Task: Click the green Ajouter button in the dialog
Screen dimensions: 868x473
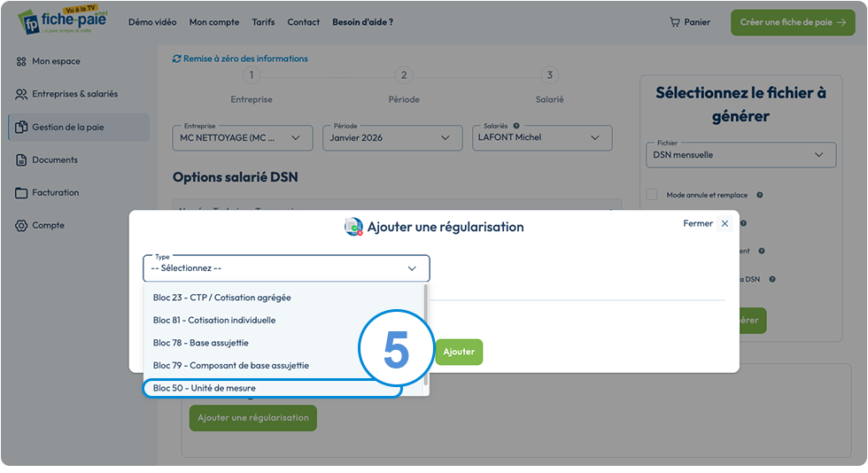Action: [459, 352]
